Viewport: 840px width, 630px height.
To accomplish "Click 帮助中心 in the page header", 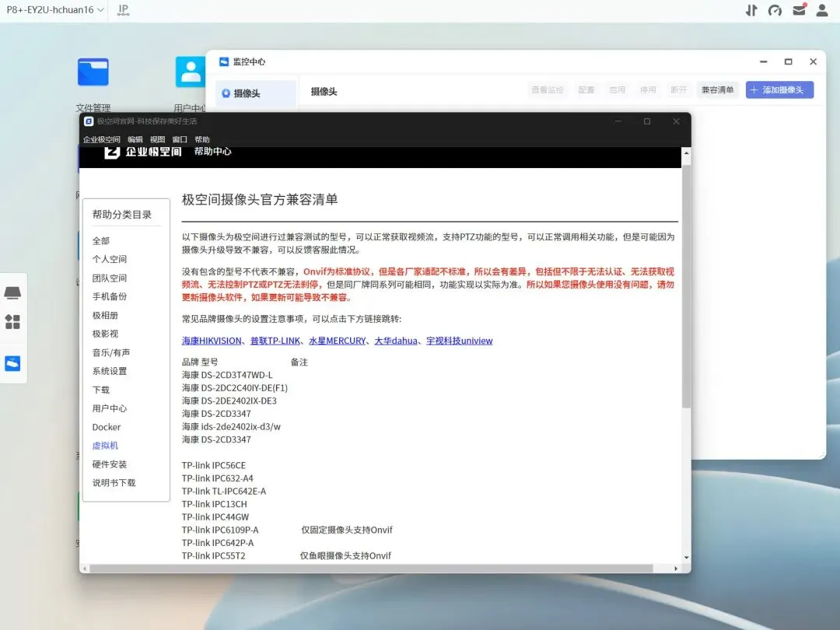I will [212, 152].
